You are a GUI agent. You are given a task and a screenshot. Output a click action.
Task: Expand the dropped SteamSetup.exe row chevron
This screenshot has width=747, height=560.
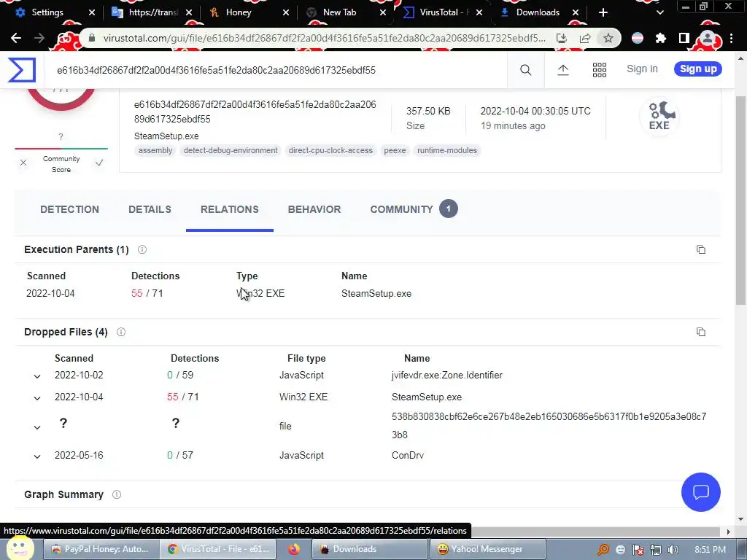pos(37,398)
